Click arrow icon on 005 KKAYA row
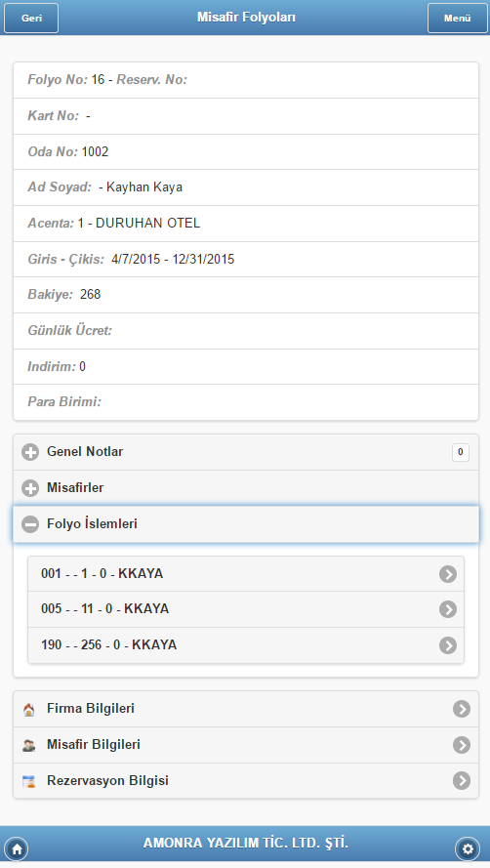Image resolution: width=490 pixels, height=868 pixels. click(448, 609)
